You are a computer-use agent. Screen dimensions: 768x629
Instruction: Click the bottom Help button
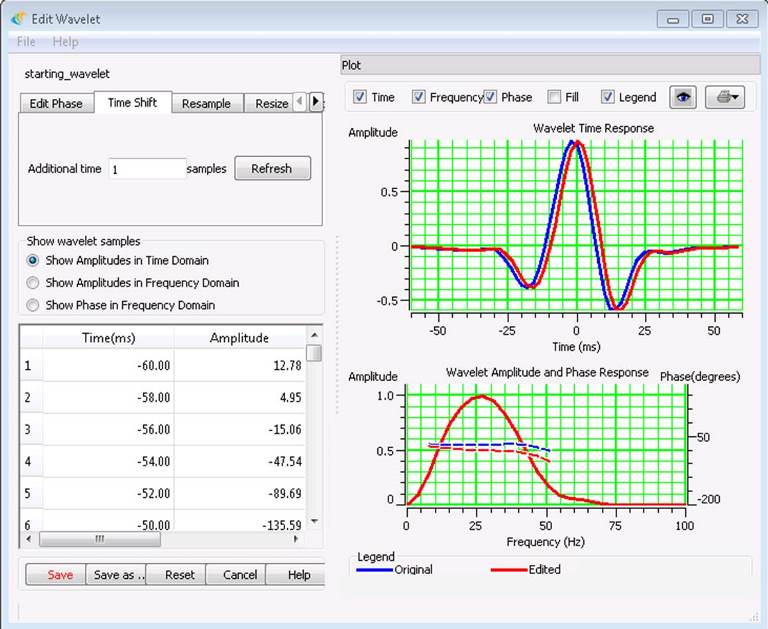295,575
